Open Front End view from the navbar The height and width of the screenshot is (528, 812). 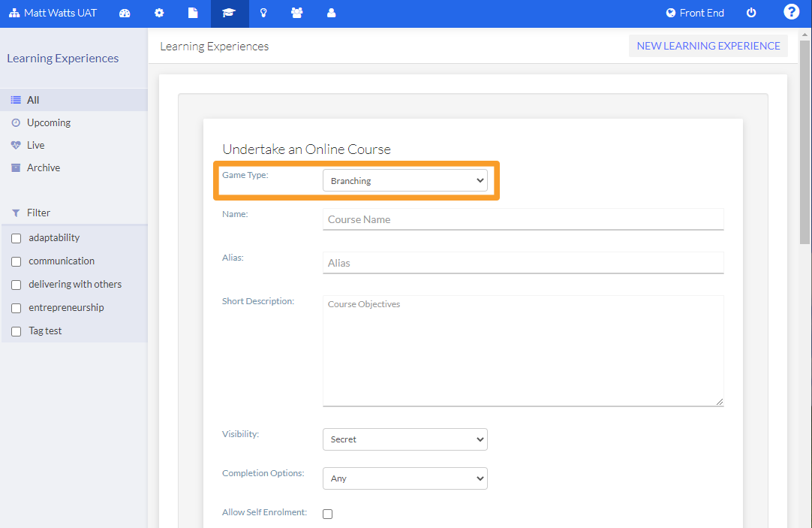pos(694,12)
